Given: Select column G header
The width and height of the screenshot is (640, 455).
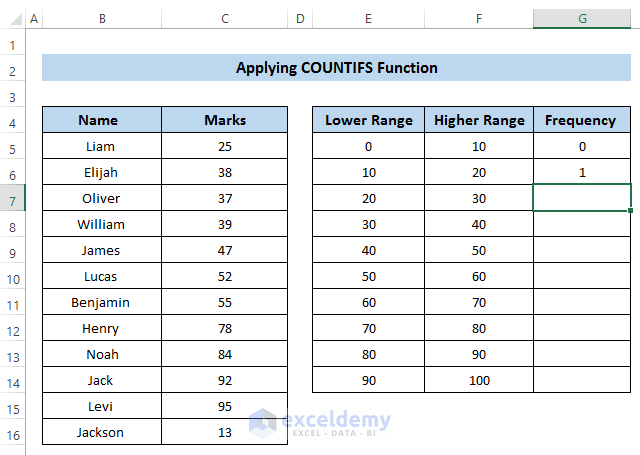Looking at the screenshot, I should pos(582,19).
